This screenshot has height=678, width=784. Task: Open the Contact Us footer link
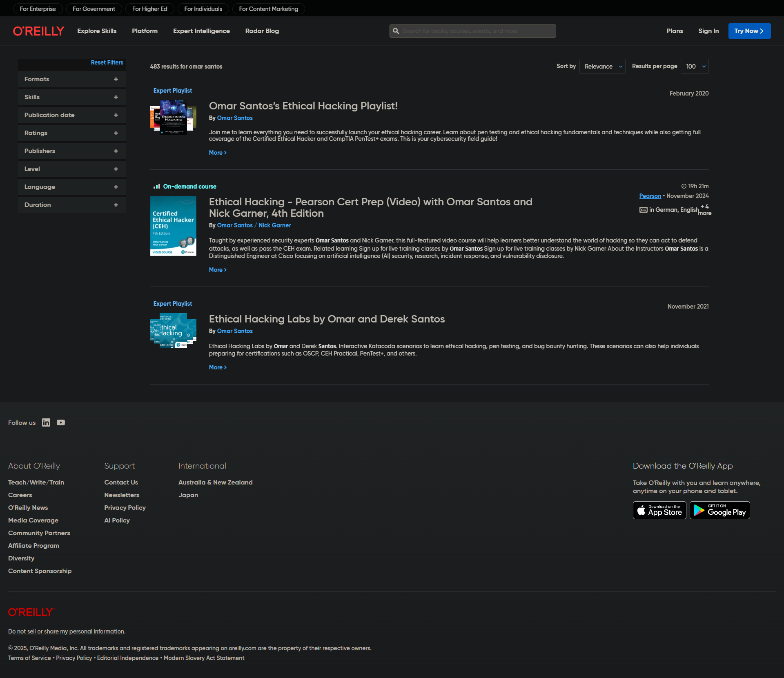(x=121, y=482)
